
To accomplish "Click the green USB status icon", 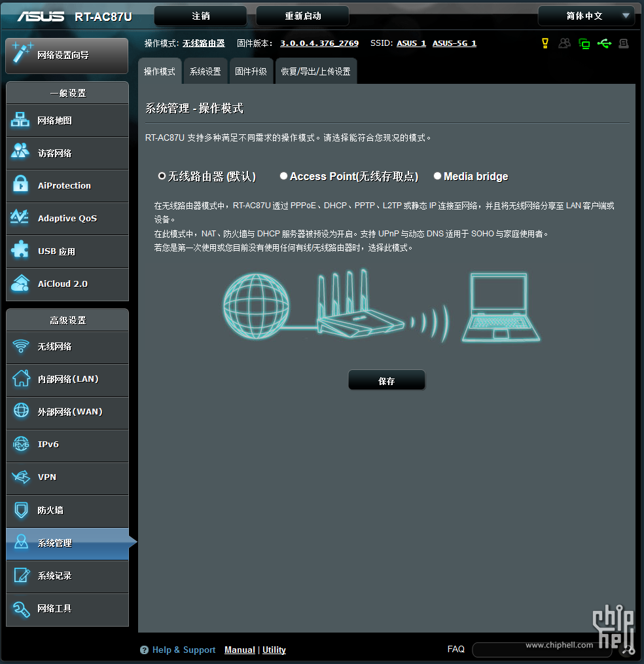I will (604, 43).
